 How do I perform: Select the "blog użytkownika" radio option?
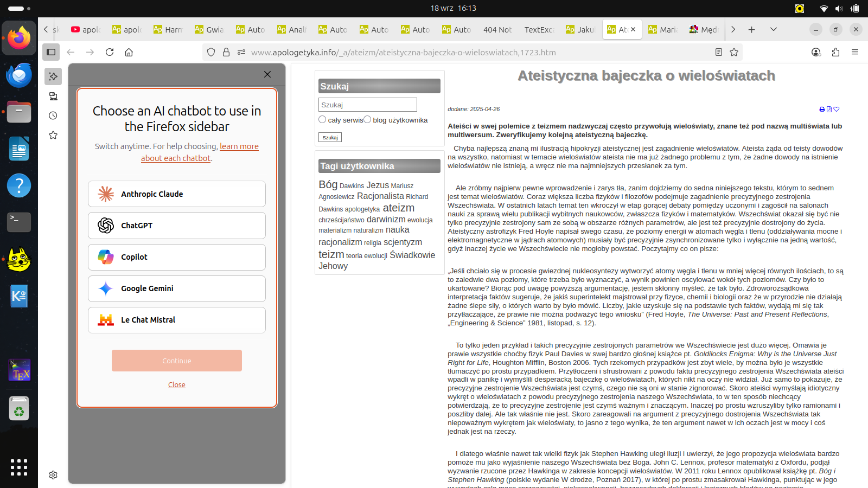click(367, 120)
